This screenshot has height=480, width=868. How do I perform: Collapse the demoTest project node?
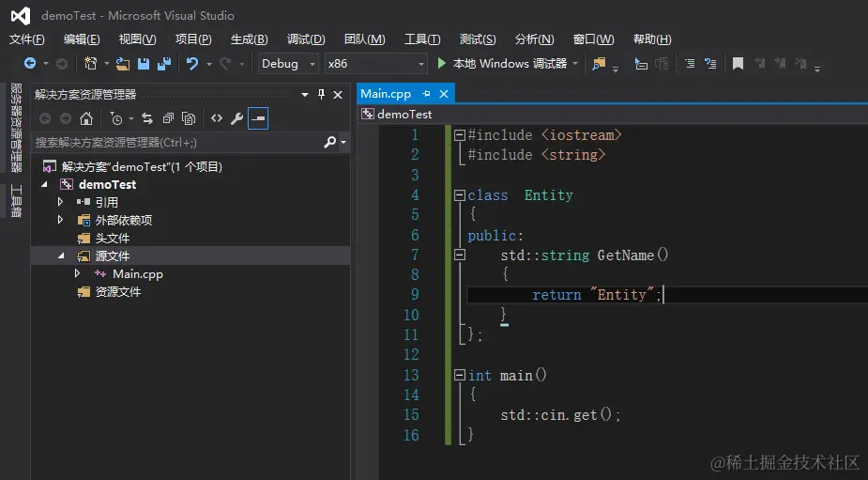45,184
